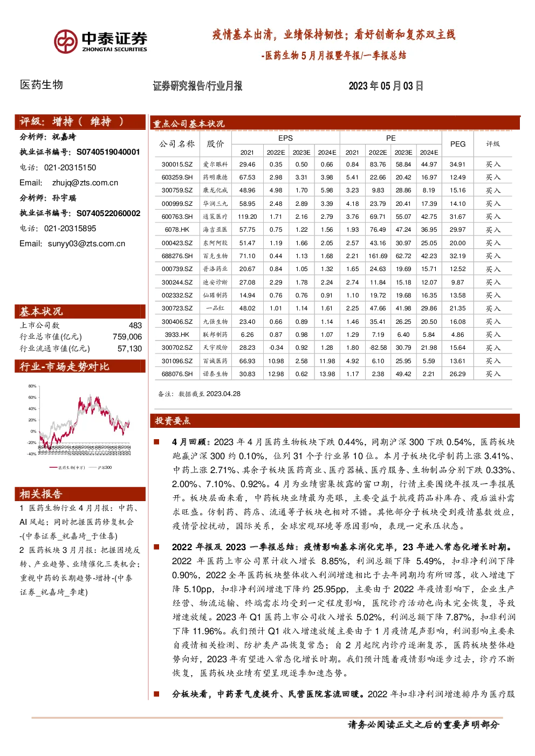Click phone number 021-20315150
This screenshot has height=756, width=535.
(70, 168)
